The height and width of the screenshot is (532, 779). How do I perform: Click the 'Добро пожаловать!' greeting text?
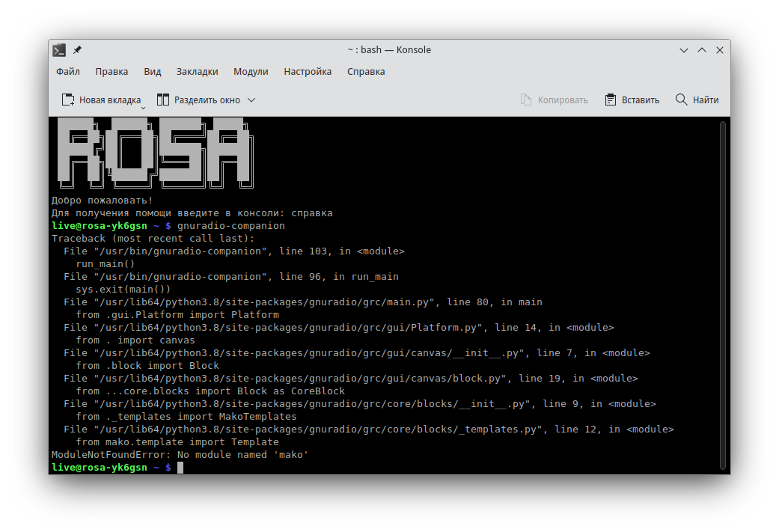103,201
